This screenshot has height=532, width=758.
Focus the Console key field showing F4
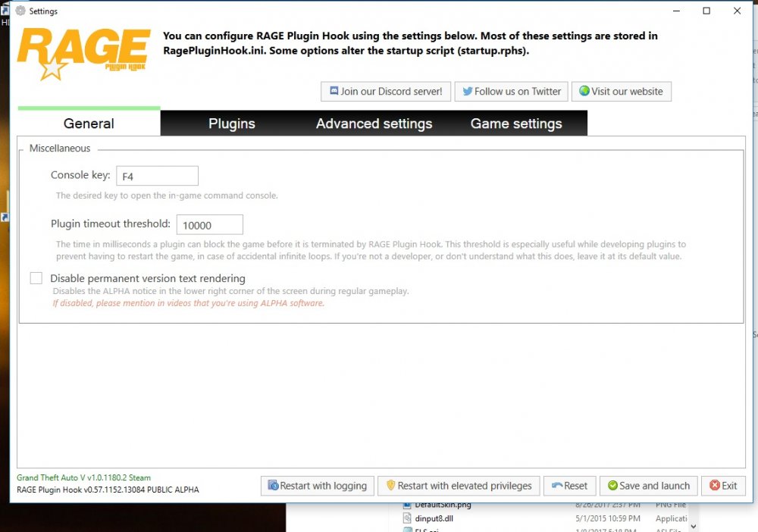pyautogui.click(x=157, y=176)
